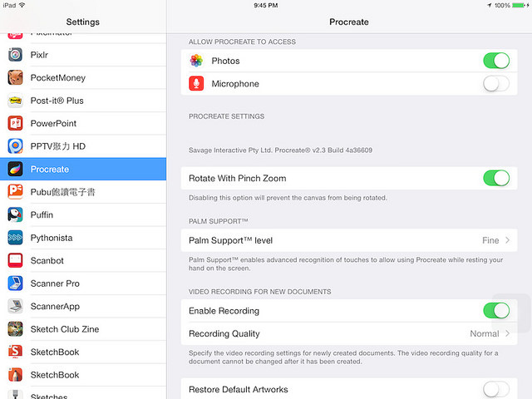Click the red Microphone icon

[196, 83]
